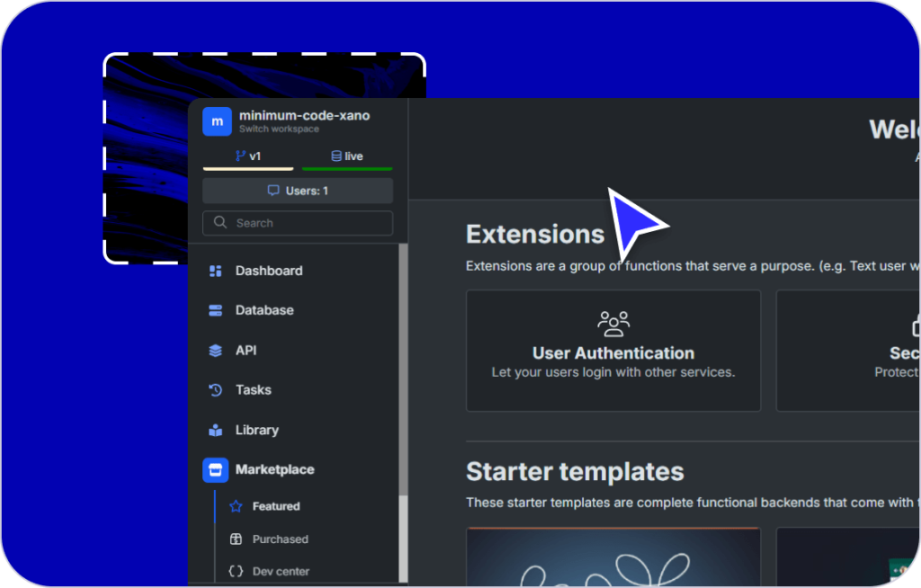921x588 pixels.
Task: Click the sidebar vertical scrollbar
Action: (x=403, y=378)
